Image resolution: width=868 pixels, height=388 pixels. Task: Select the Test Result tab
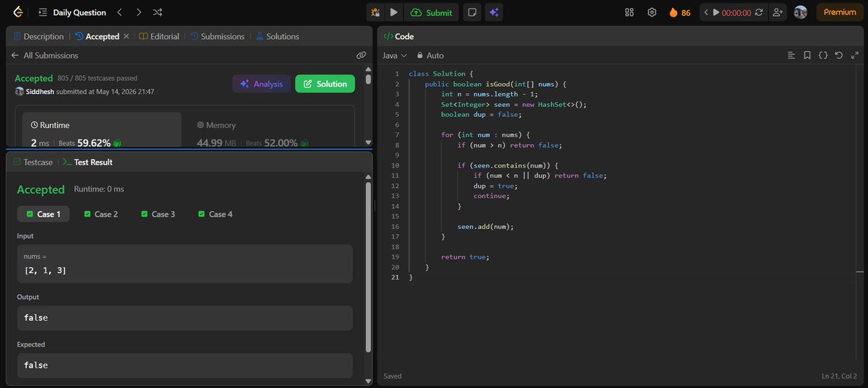[x=88, y=163]
